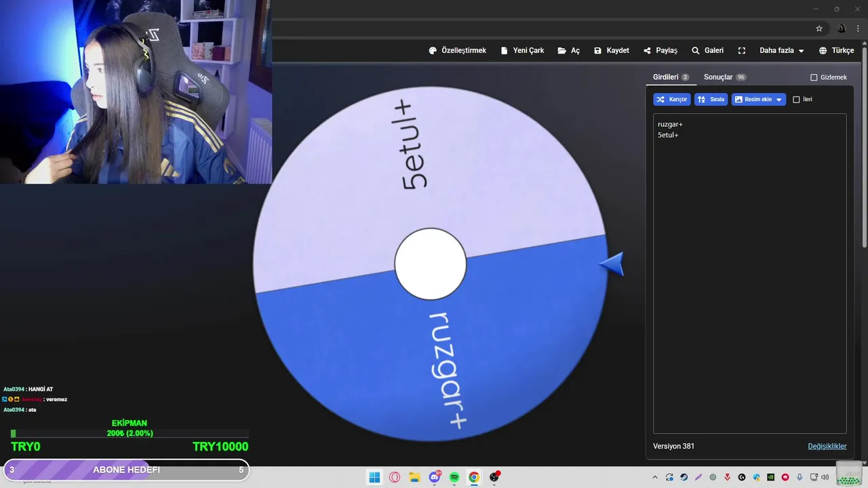Screen dimensions: 868x488
Task: Click the purple feather tray icon
Action: coord(698,477)
